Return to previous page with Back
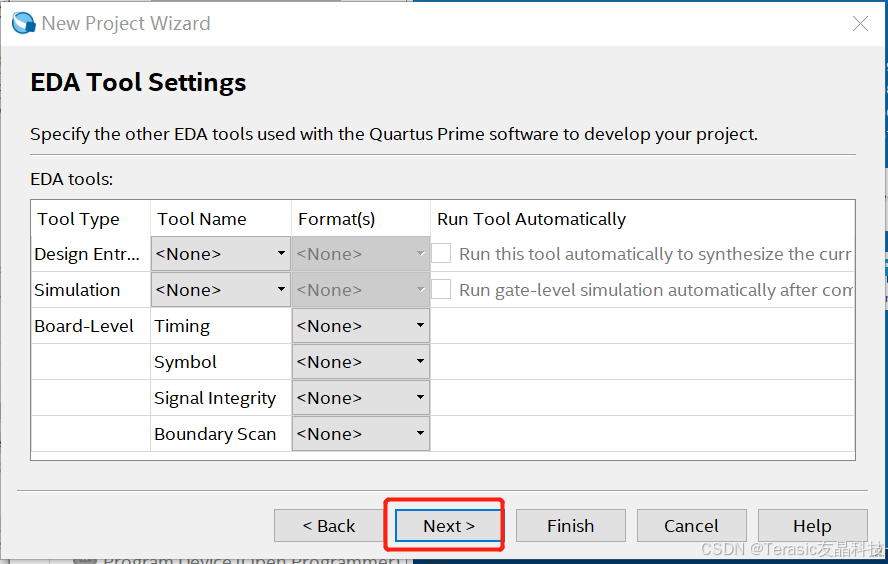888x564 pixels. [328, 525]
